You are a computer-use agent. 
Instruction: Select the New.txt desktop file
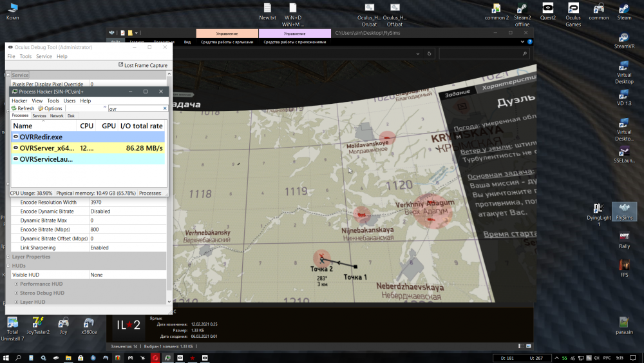(267, 11)
